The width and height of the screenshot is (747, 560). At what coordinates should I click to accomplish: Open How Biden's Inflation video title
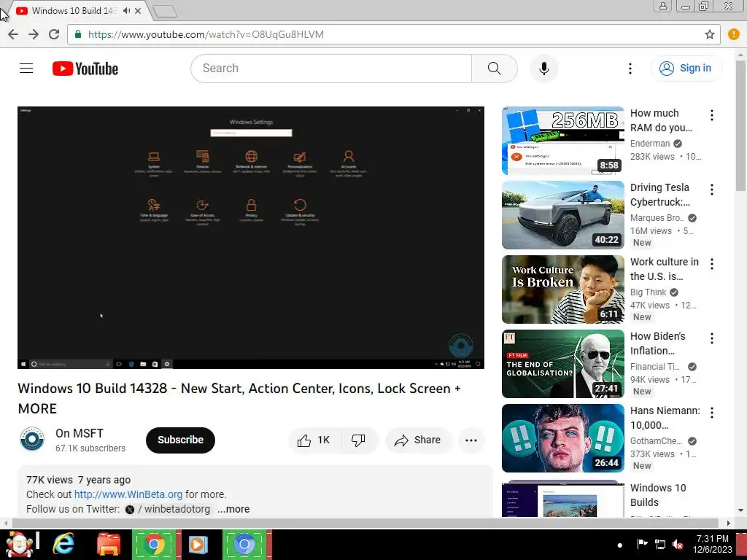click(658, 343)
